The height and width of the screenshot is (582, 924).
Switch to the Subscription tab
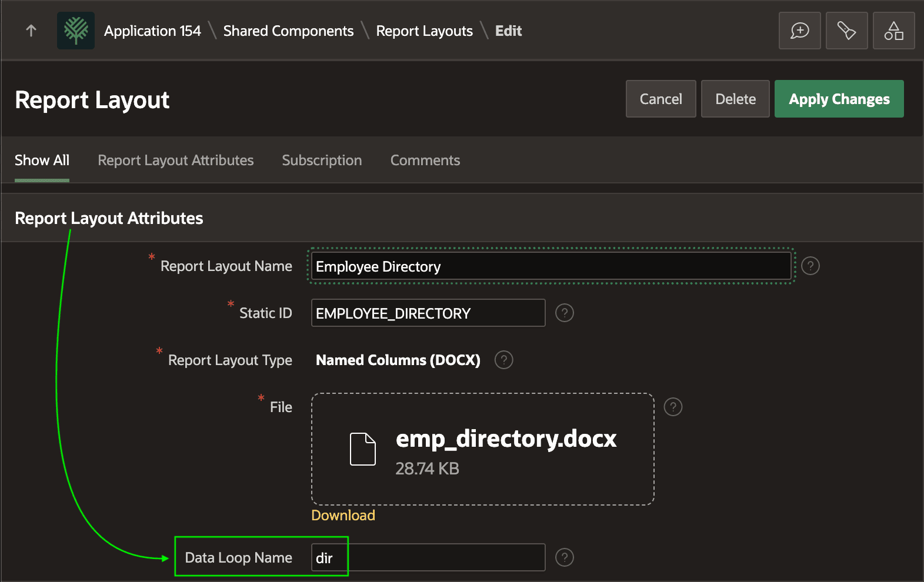click(322, 160)
